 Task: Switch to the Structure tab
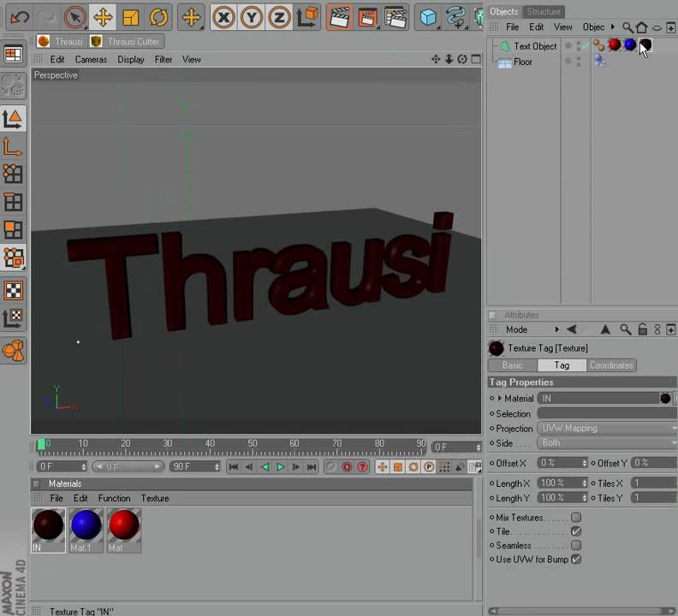(x=544, y=12)
